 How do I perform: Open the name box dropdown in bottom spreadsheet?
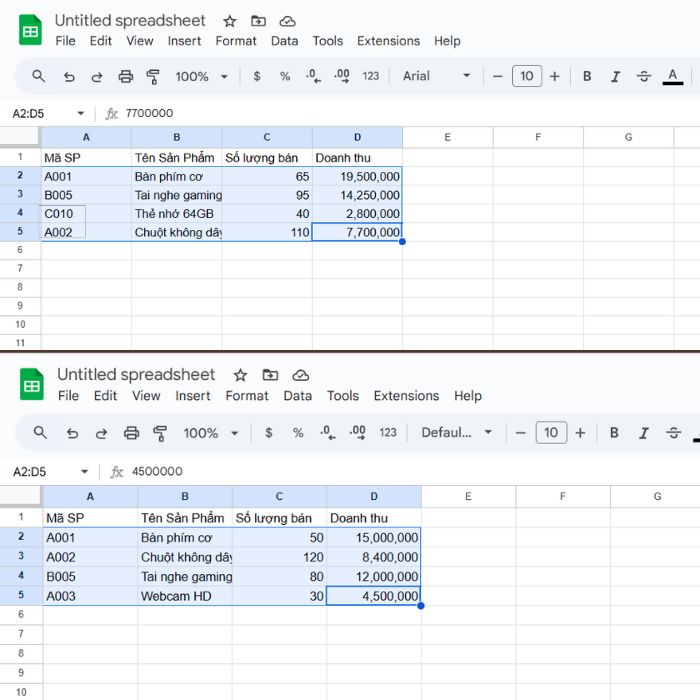(x=84, y=472)
